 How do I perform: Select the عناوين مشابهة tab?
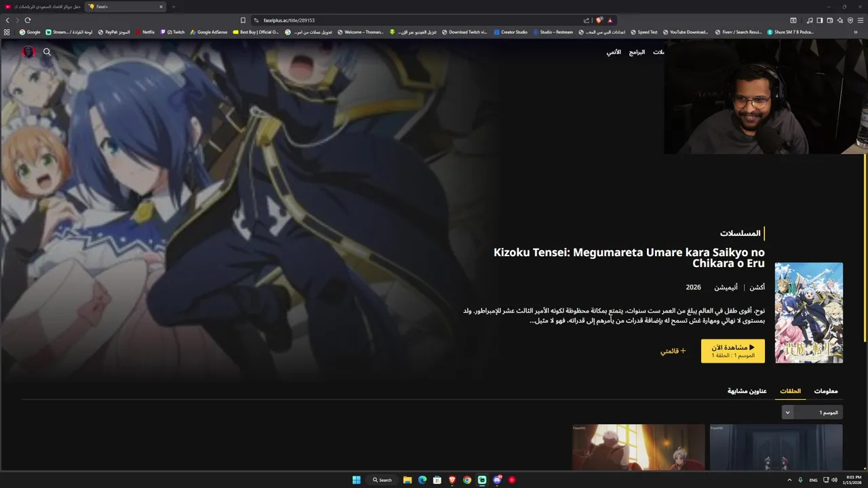(747, 391)
